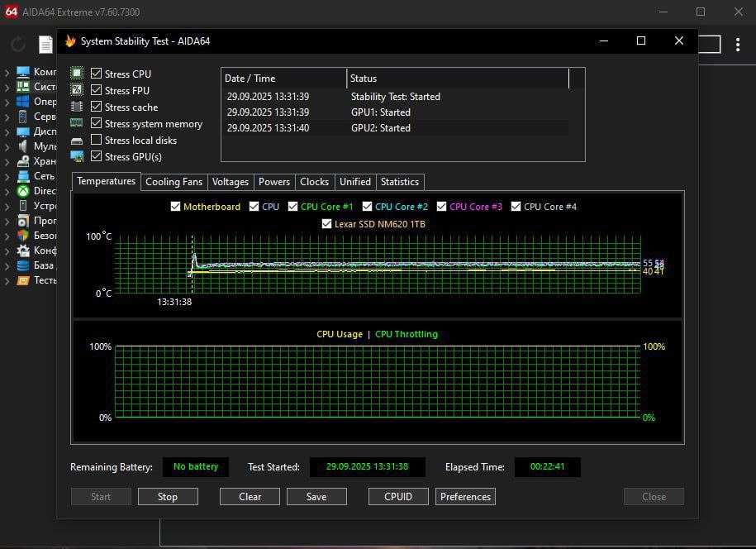
Task: Uncheck the CPU Core #4 checkbox
Action: coord(516,207)
